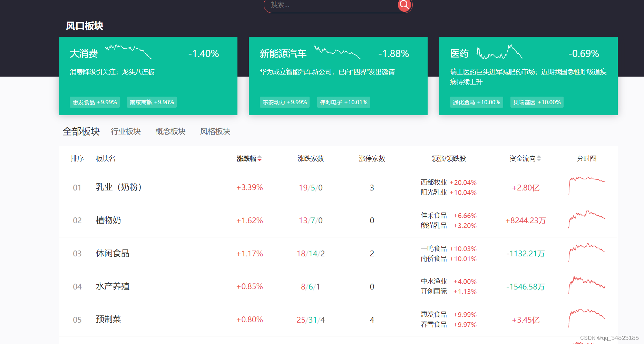Image resolution: width=644 pixels, height=344 pixels.
Task: Click the 通化金马 +10.00% stock tag
Action: (477, 102)
